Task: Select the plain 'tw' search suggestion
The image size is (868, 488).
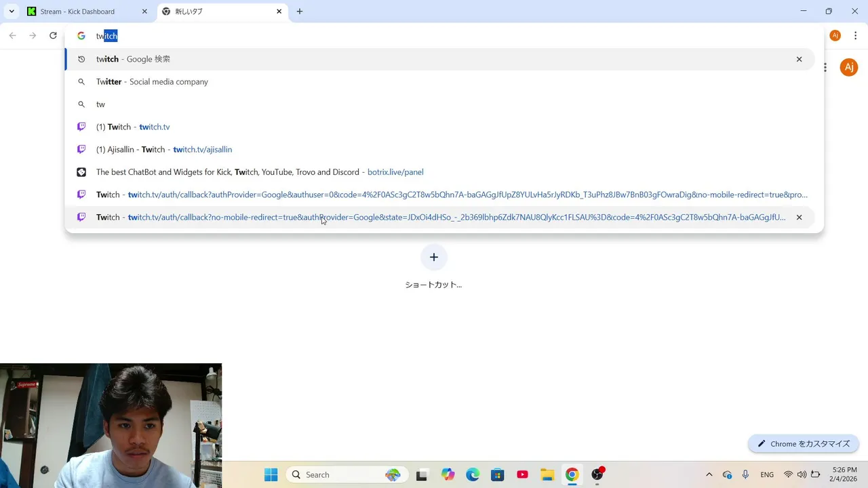Action: (x=439, y=104)
